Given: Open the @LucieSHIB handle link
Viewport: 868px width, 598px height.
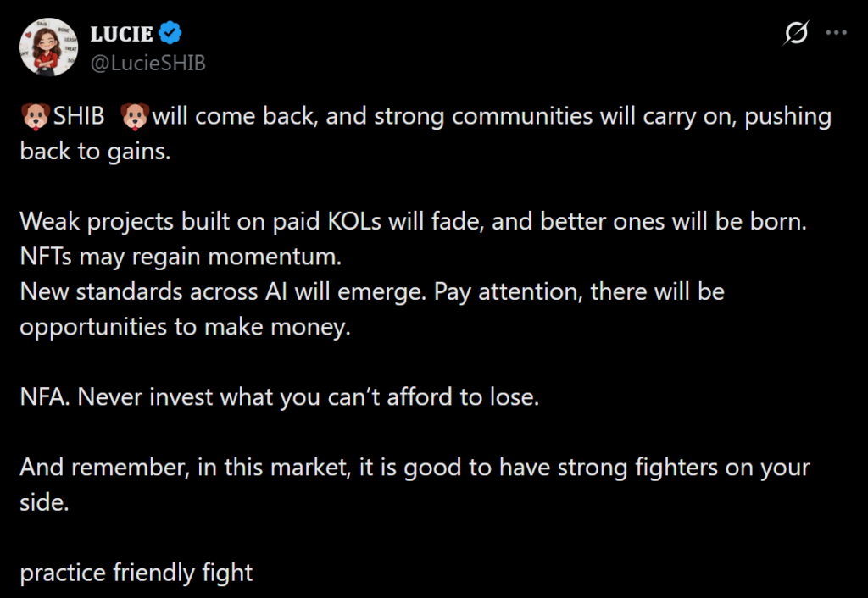Looking at the screenshot, I should [x=147, y=63].
